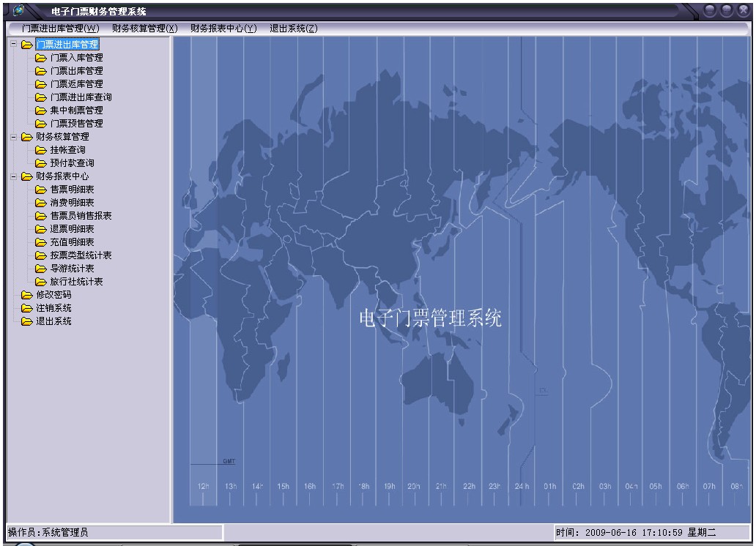Viewport: 756px width, 546px height.
Task: Click folder icon beside 门票入库管理
Action: (41, 58)
